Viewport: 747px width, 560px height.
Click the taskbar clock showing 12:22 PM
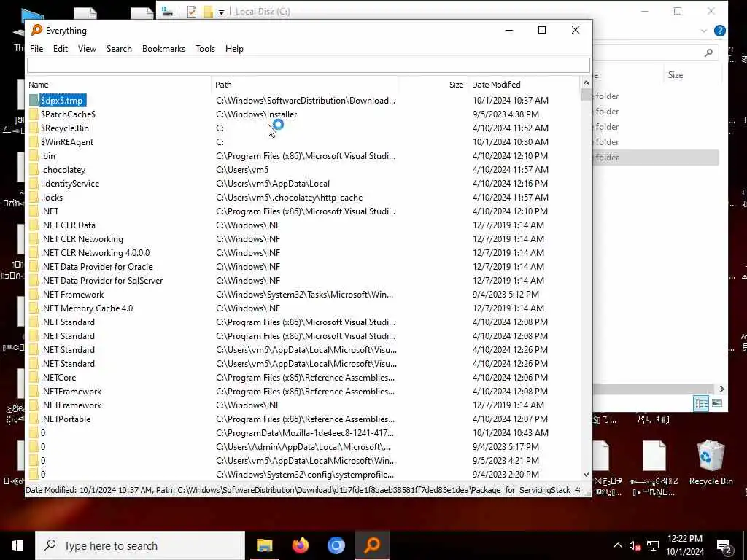pos(684,545)
